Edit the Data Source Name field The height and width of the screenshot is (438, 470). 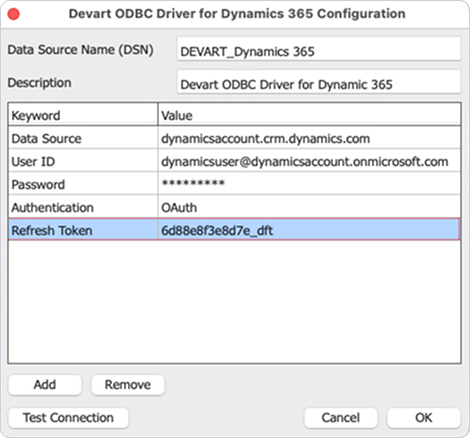[319, 49]
